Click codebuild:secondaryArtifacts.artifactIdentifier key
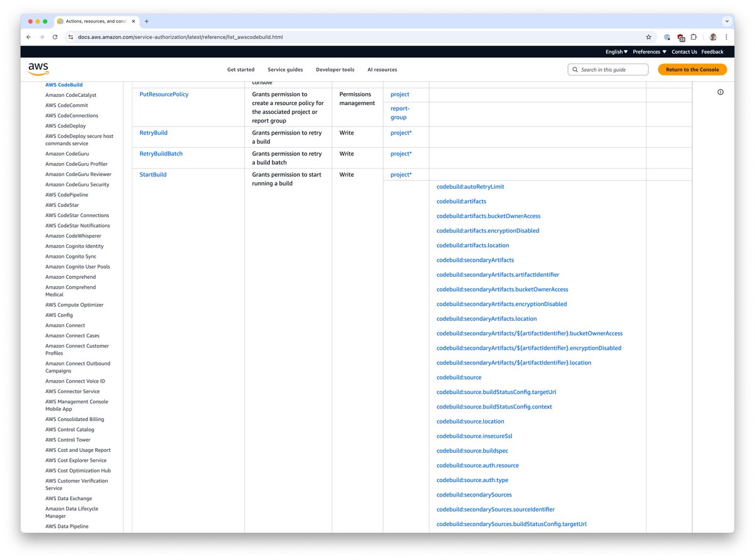Screen dimensions: 755x560 (x=498, y=275)
